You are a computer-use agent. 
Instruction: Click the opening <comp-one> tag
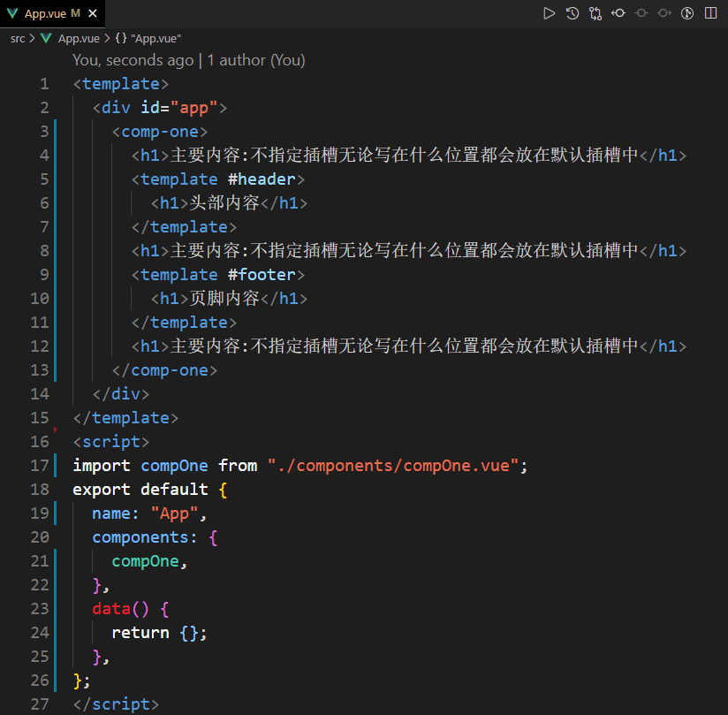tap(160, 132)
